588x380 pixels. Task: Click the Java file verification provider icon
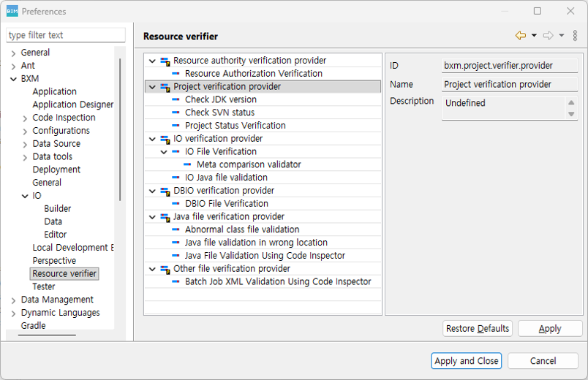point(165,217)
